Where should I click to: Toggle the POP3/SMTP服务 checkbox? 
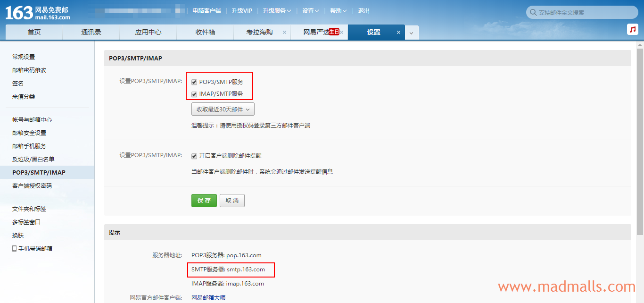tap(194, 82)
